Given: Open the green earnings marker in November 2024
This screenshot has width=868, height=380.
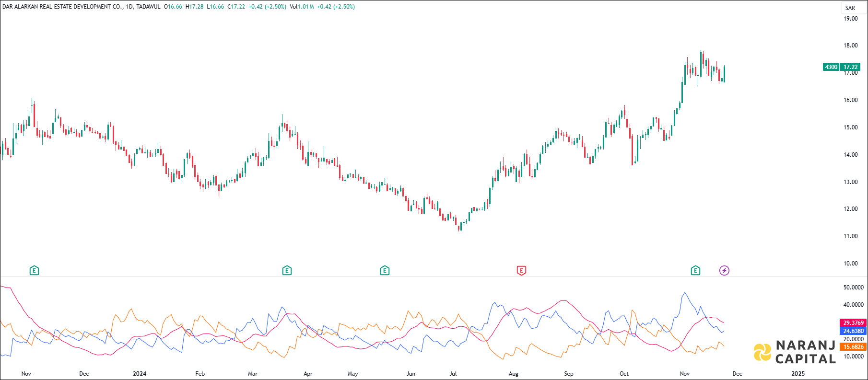Looking at the screenshot, I should coord(695,271).
